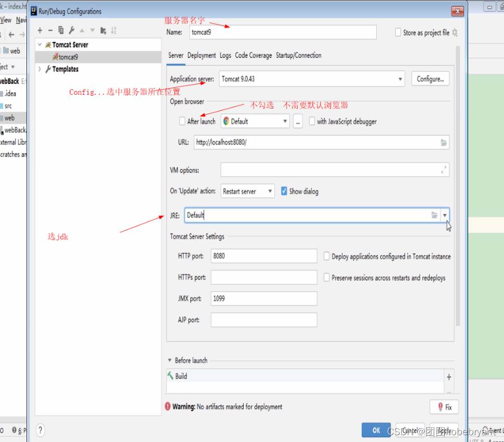The image size is (504, 442).
Task: Enable Store as project file
Action: (x=398, y=32)
